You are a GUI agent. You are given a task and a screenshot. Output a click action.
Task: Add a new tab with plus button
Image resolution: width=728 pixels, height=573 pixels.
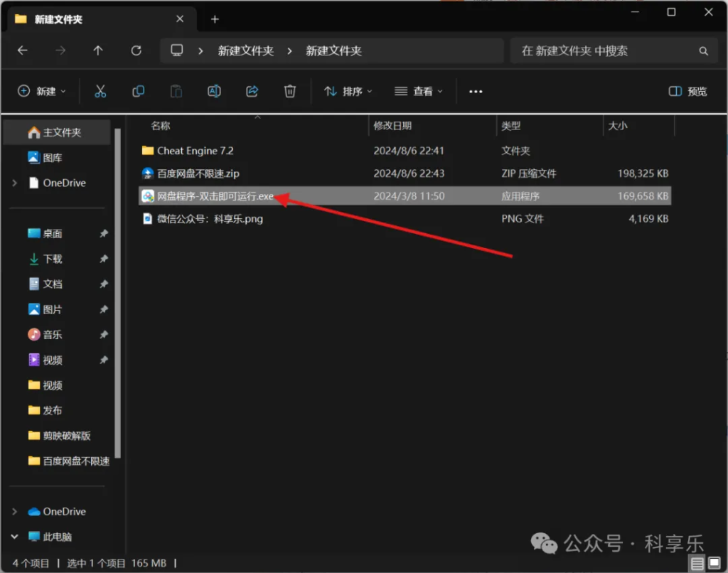tap(215, 19)
